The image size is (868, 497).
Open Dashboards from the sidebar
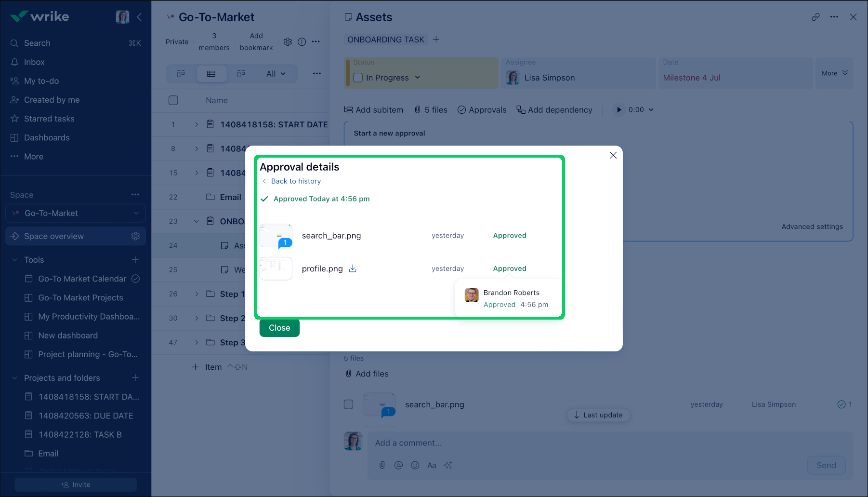pos(47,138)
